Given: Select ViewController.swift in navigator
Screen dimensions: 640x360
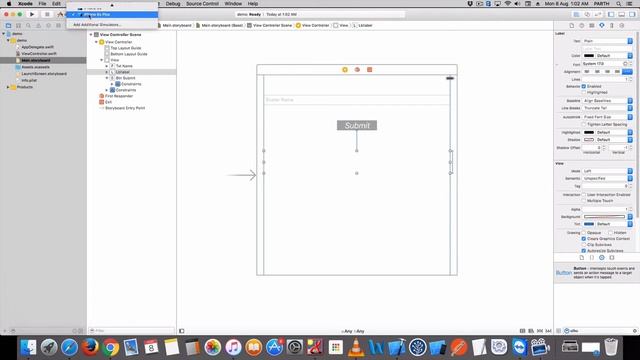Looking at the screenshot, I should point(38,53).
